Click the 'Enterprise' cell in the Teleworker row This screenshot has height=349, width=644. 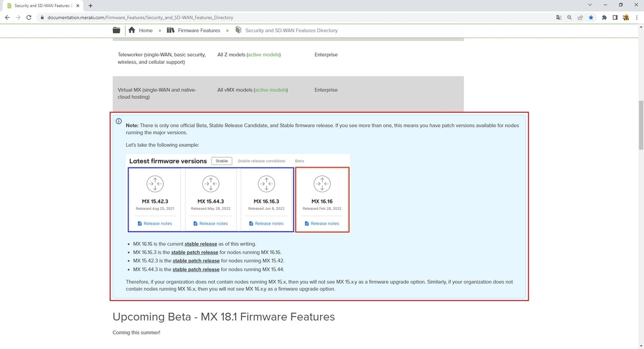point(326,55)
